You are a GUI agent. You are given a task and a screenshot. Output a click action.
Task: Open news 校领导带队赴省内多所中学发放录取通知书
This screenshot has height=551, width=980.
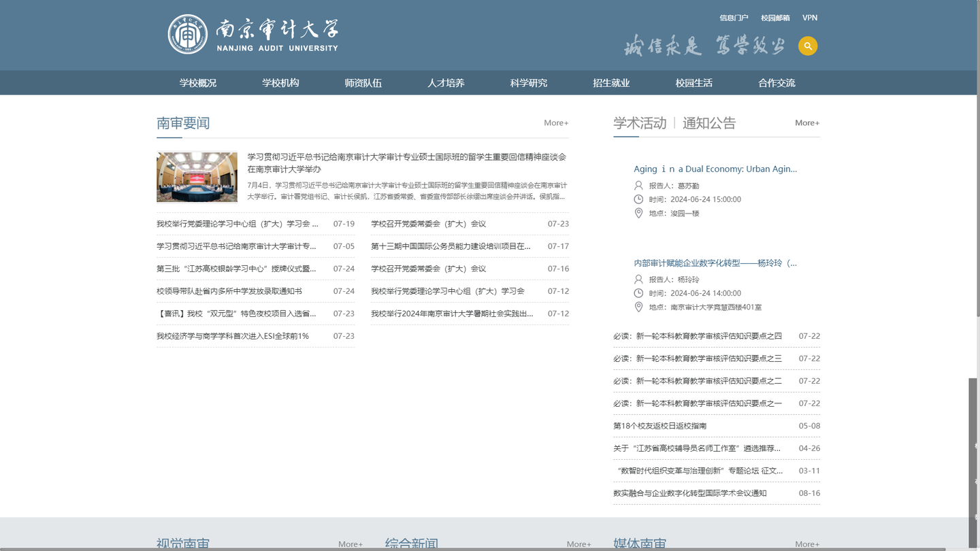tap(229, 291)
